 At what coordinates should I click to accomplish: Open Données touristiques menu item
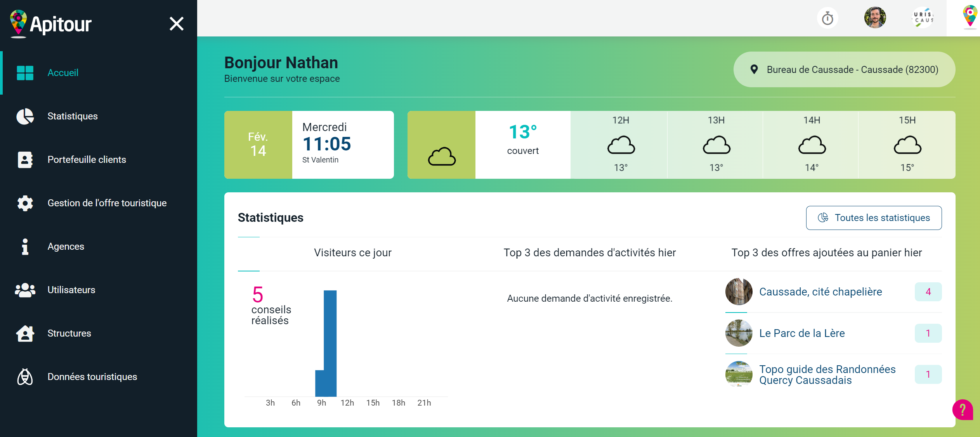coord(92,377)
